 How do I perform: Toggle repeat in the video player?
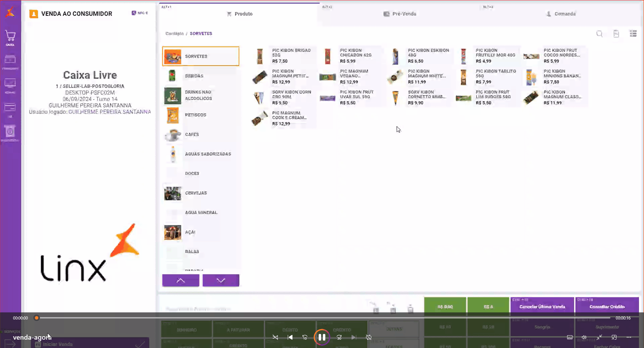(369, 337)
